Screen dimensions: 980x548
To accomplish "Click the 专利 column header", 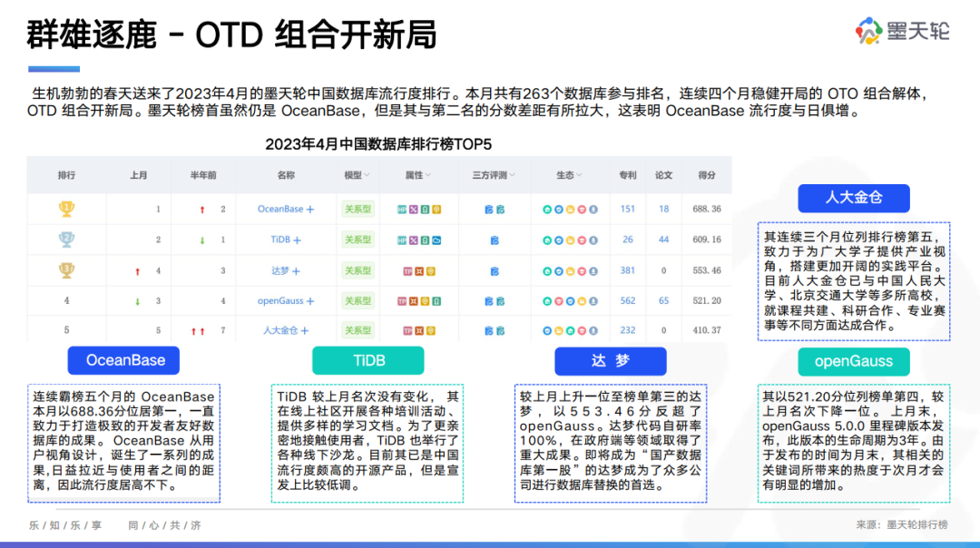I will (x=628, y=176).
